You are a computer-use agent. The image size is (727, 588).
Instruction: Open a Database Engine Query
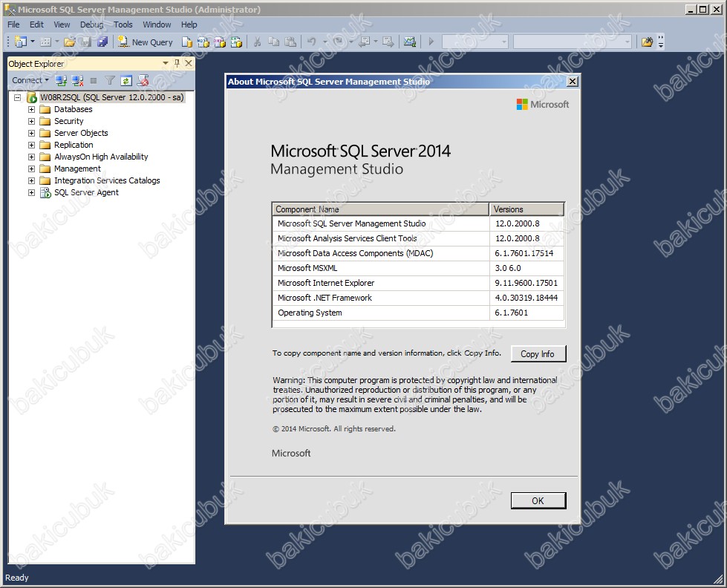(x=187, y=42)
